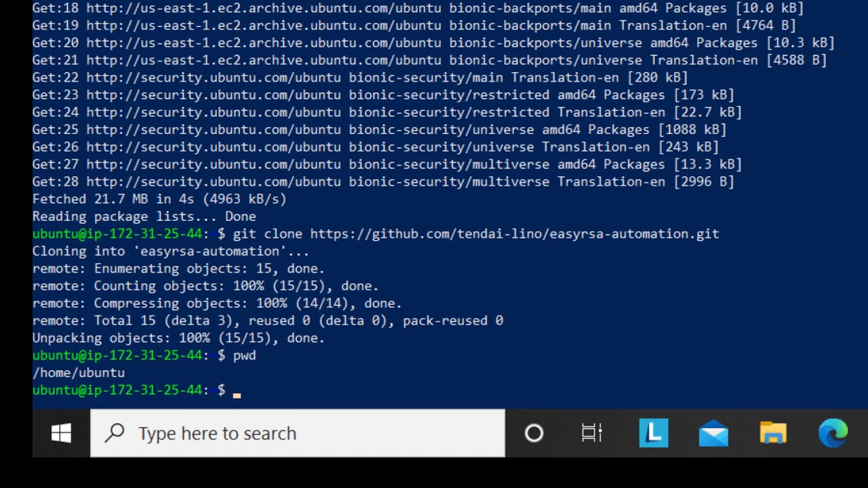Viewport: 868px width, 488px height.
Task: Click ubuntu@ip-172-31-25-44 prompt before git clone
Action: [117, 234]
